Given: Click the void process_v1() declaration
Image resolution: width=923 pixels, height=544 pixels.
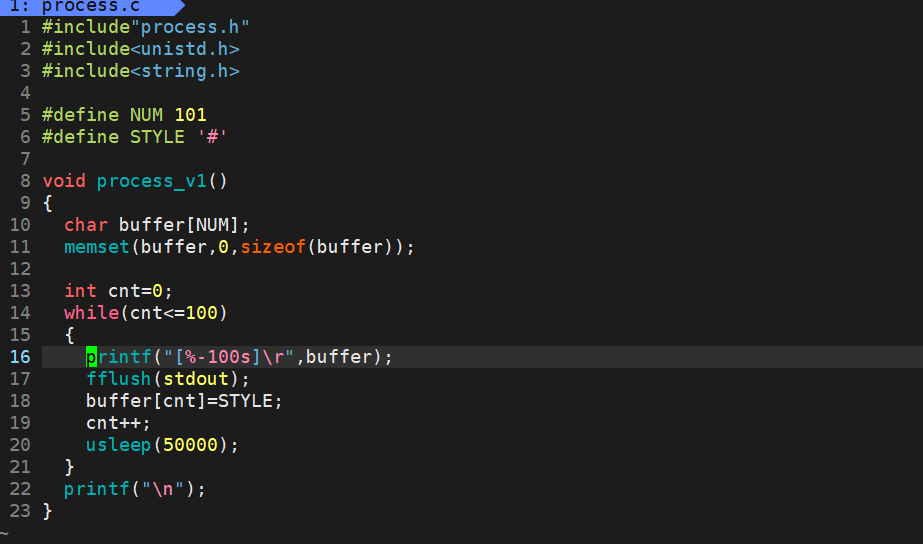Looking at the screenshot, I should click(135, 181).
